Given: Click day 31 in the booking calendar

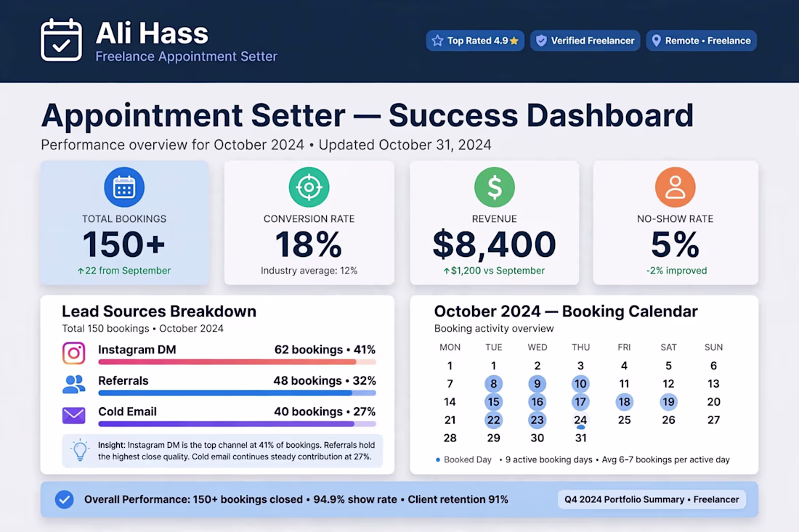Looking at the screenshot, I should pyautogui.click(x=580, y=438).
